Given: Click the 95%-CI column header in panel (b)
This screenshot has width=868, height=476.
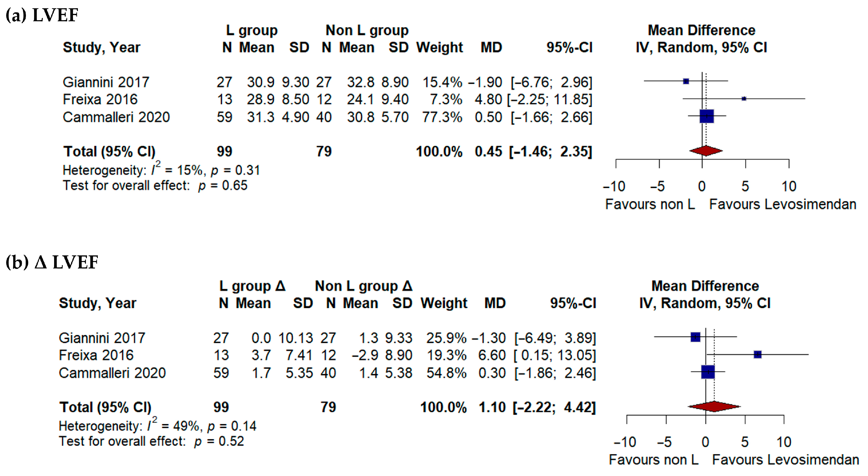Looking at the screenshot, I should (573, 303).
